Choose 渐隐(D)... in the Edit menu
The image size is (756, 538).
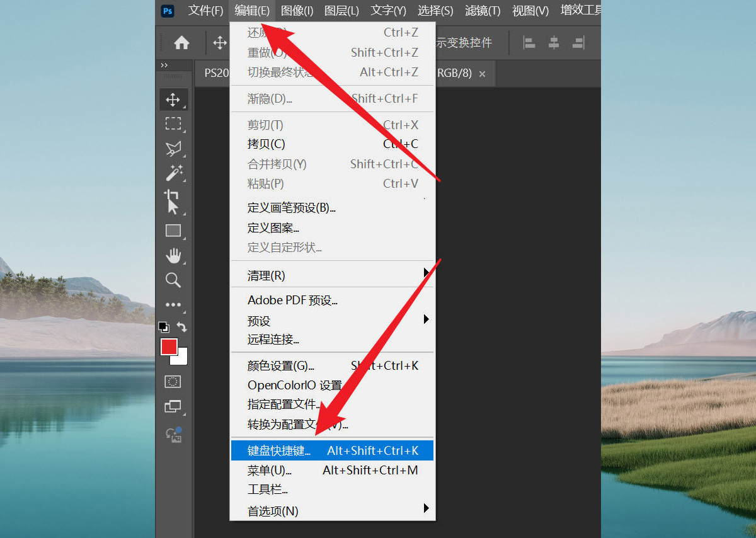pos(333,99)
